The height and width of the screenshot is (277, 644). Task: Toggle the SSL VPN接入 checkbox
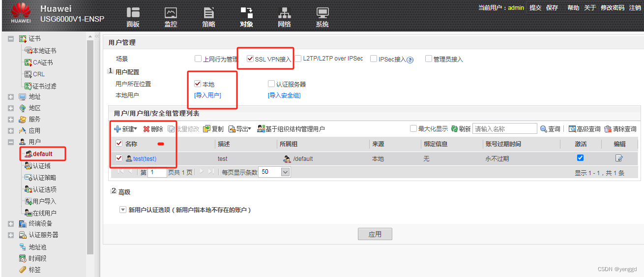[250, 59]
